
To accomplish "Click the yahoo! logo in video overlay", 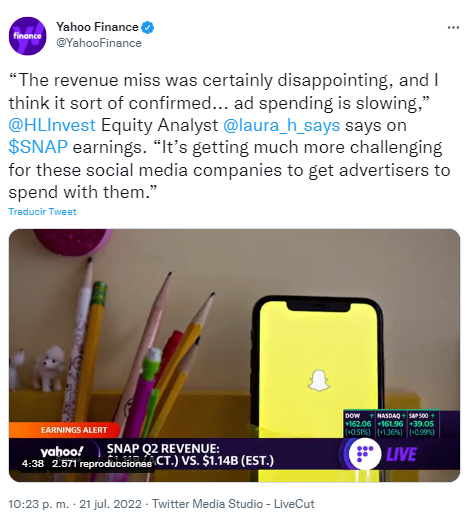I will coord(62,452).
